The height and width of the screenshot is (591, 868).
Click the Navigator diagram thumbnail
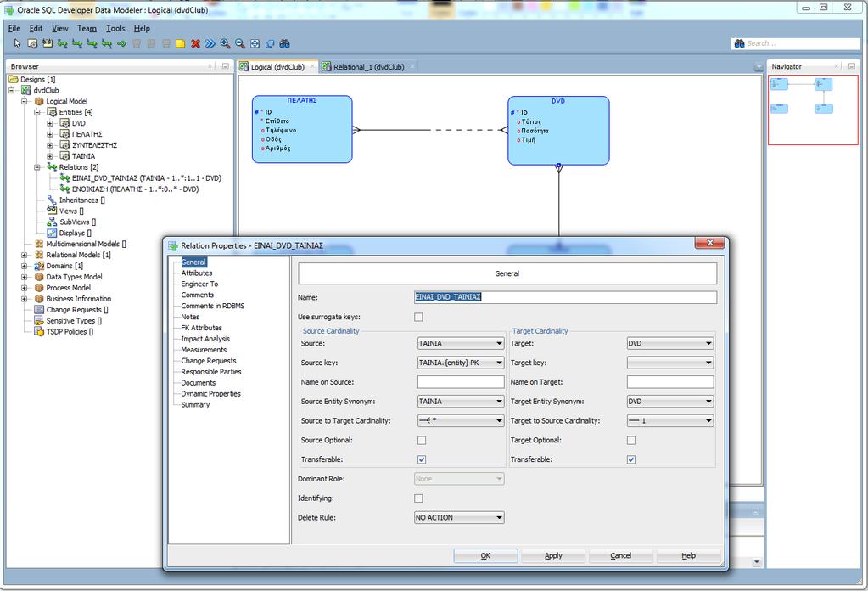coord(813,110)
